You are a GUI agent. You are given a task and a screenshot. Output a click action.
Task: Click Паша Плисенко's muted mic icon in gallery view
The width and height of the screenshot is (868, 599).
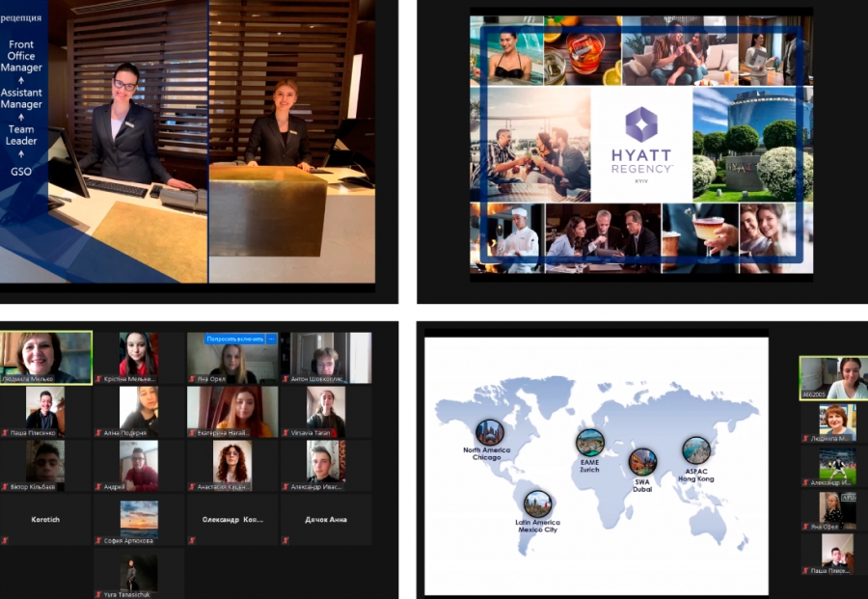click(x=5, y=433)
